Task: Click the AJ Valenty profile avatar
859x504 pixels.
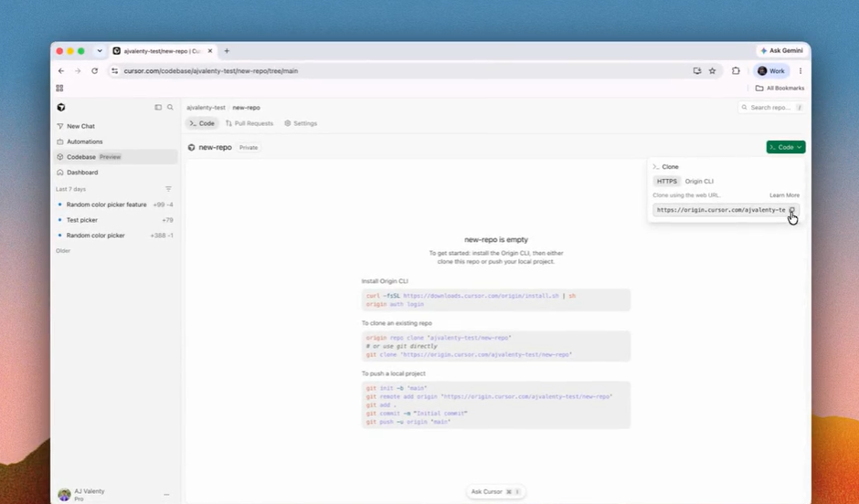Action: tap(65, 495)
